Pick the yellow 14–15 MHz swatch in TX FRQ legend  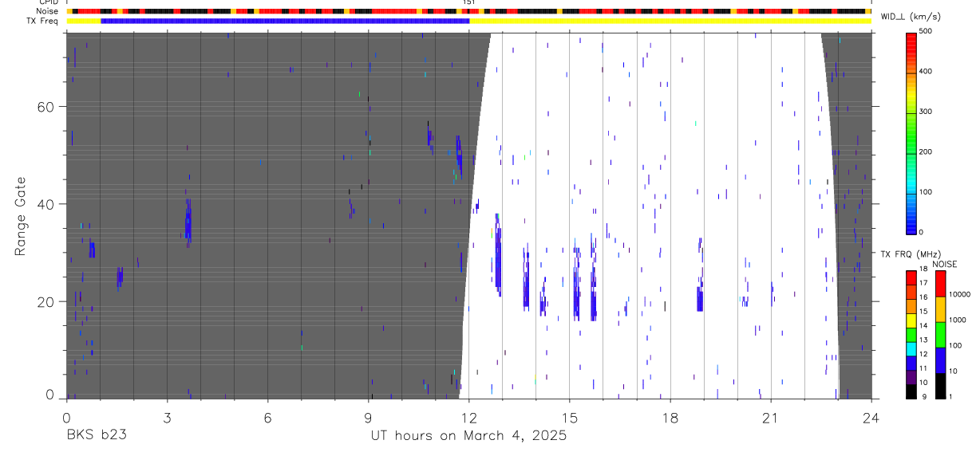(x=911, y=319)
